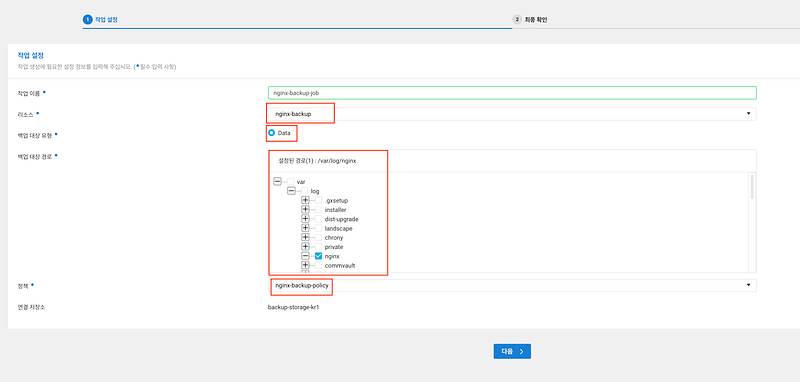800x382 pixels.
Task: Check the var folder checkbox
Action: click(x=290, y=182)
